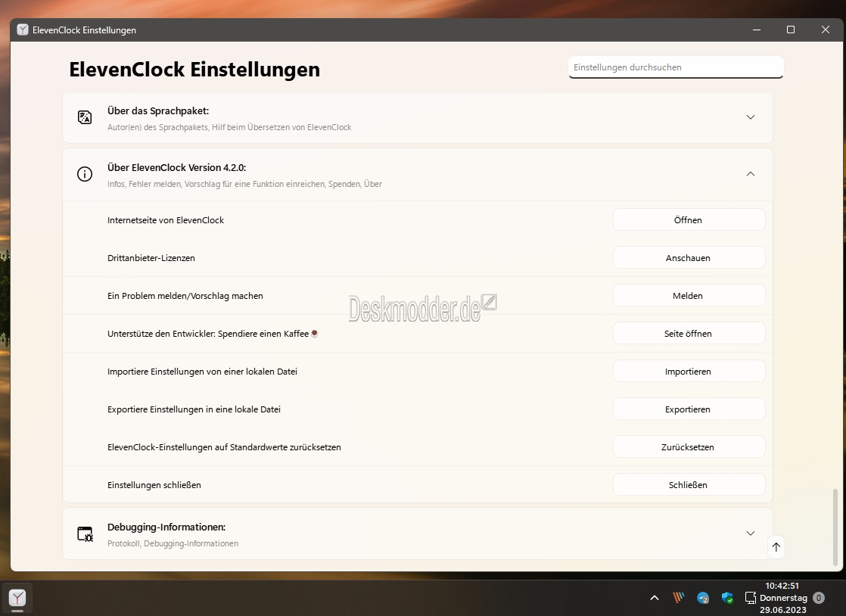Click the text Internetseite von ElevenClock
The height and width of the screenshot is (616, 846).
tap(166, 220)
